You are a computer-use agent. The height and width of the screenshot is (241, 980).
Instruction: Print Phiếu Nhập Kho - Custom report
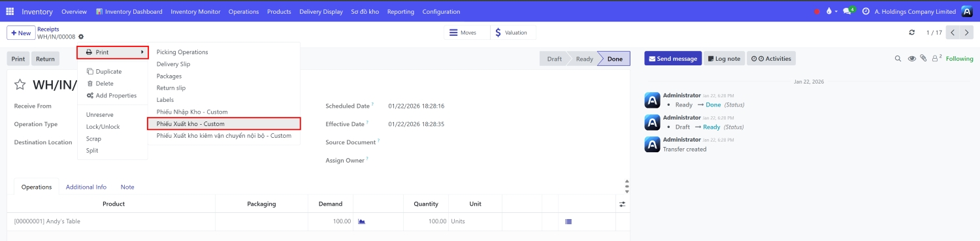tap(224, 112)
